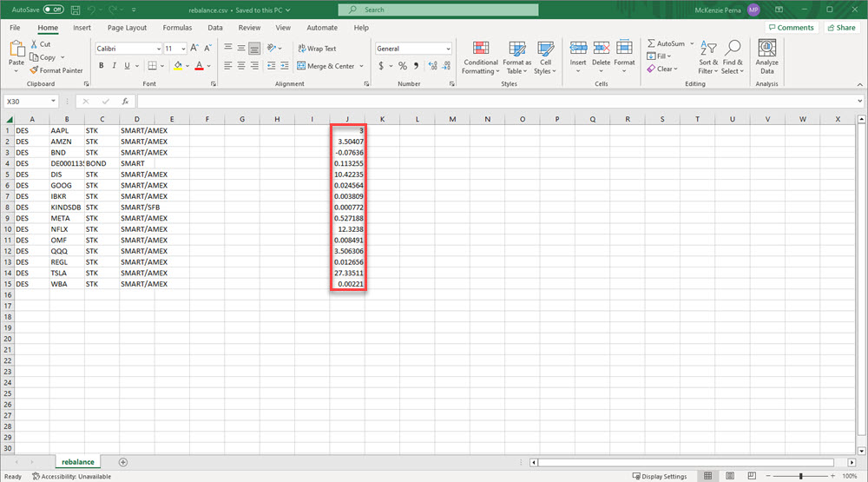Viewport: 868px width, 482px height.
Task: Toggle Bold formatting
Action: point(102,66)
